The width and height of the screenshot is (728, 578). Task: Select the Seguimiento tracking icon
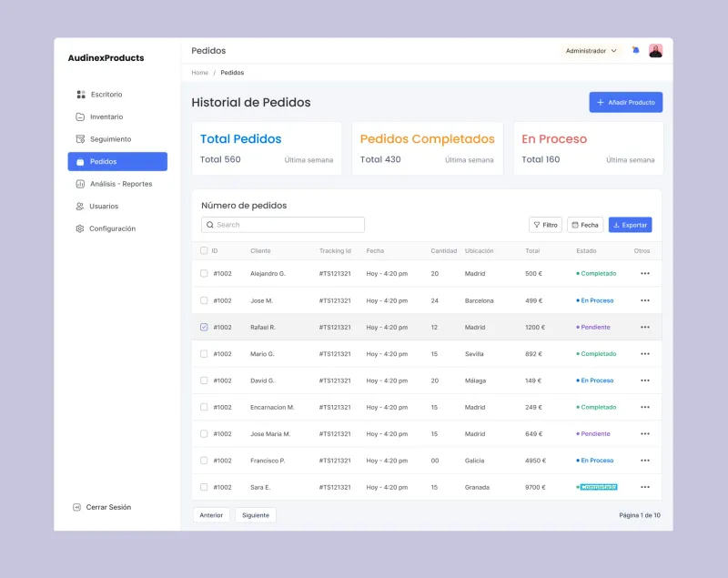[80, 139]
